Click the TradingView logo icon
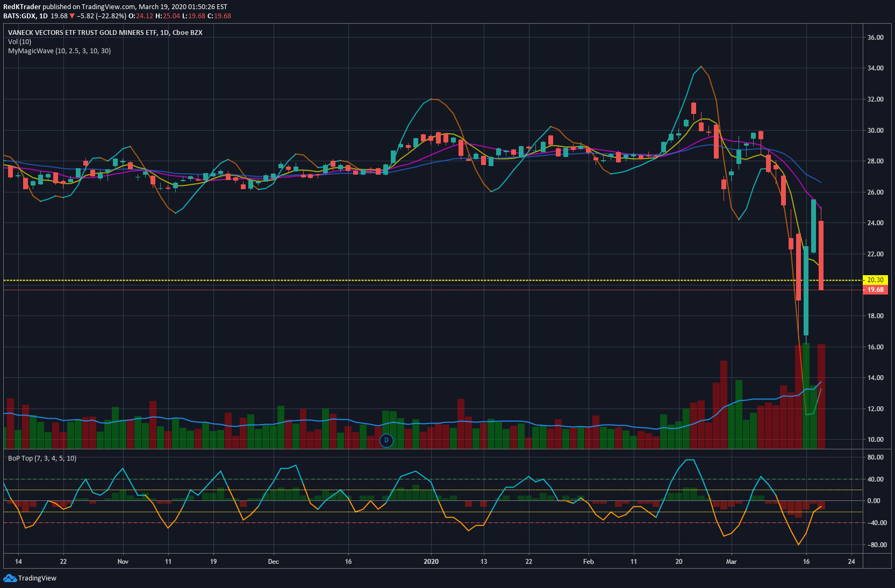The width and height of the screenshot is (895, 588). (x=10, y=578)
